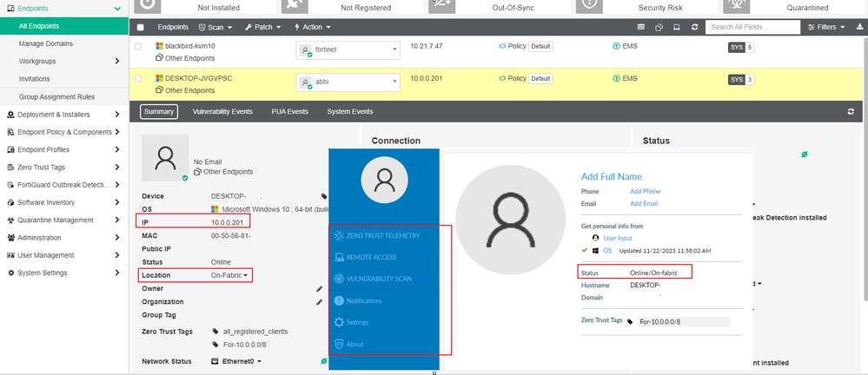868x375 pixels.
Task: Open the Action dropdown menu
Action: 313,27
